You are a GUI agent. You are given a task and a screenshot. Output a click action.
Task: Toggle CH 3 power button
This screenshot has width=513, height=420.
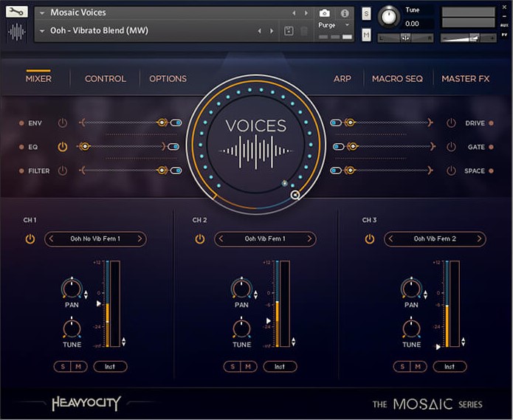(370, 239)
